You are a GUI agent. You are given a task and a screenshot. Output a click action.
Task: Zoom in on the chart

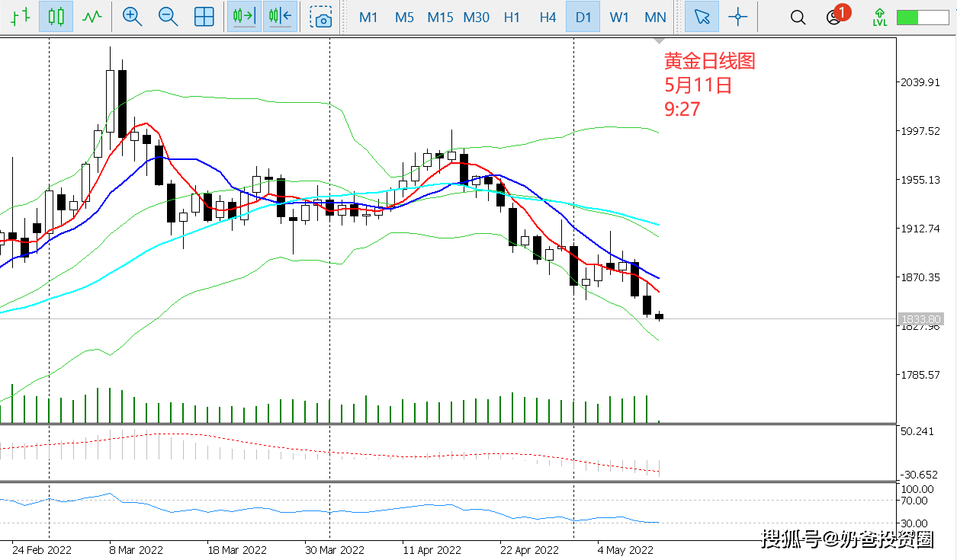132,17
